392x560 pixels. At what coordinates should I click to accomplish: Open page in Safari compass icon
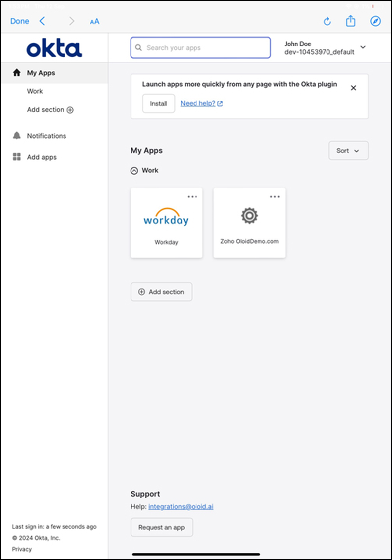pyautogui.click(x=375, y=21)
